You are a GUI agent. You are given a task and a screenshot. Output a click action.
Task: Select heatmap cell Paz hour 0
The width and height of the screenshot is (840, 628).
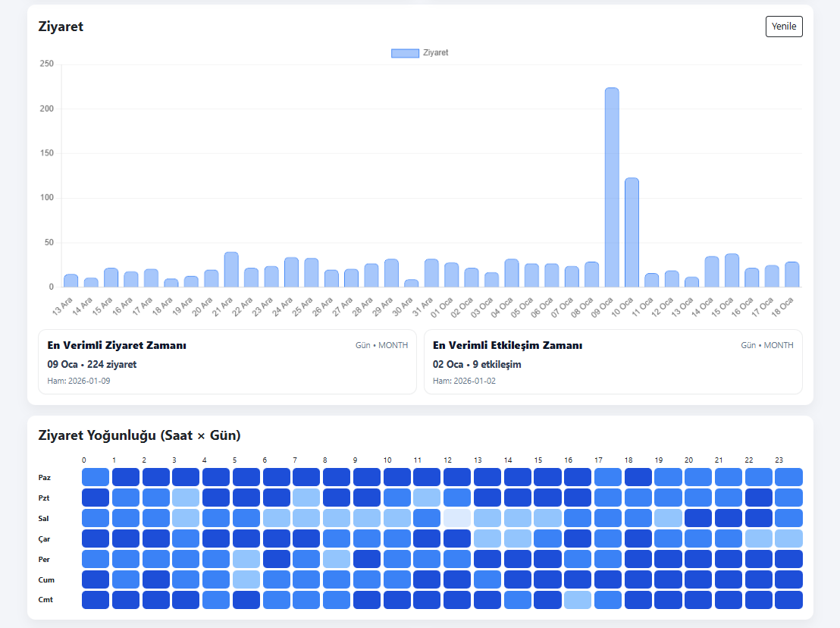96,477
